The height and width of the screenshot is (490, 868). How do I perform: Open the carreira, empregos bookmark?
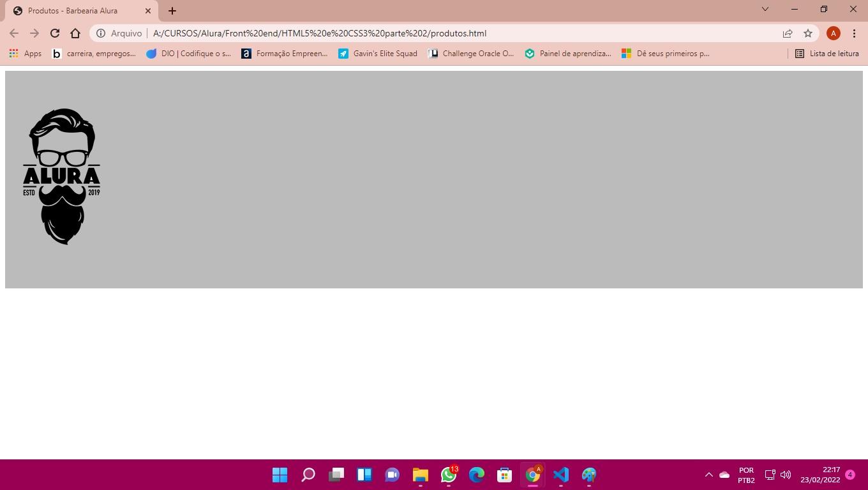coord(94,54)
